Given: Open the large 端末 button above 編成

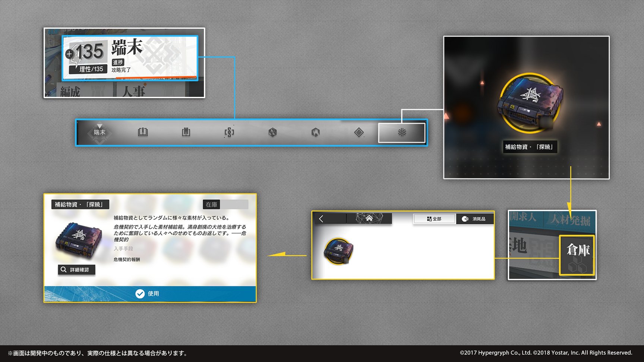Looking at the screenshot, I should (130, 58).
